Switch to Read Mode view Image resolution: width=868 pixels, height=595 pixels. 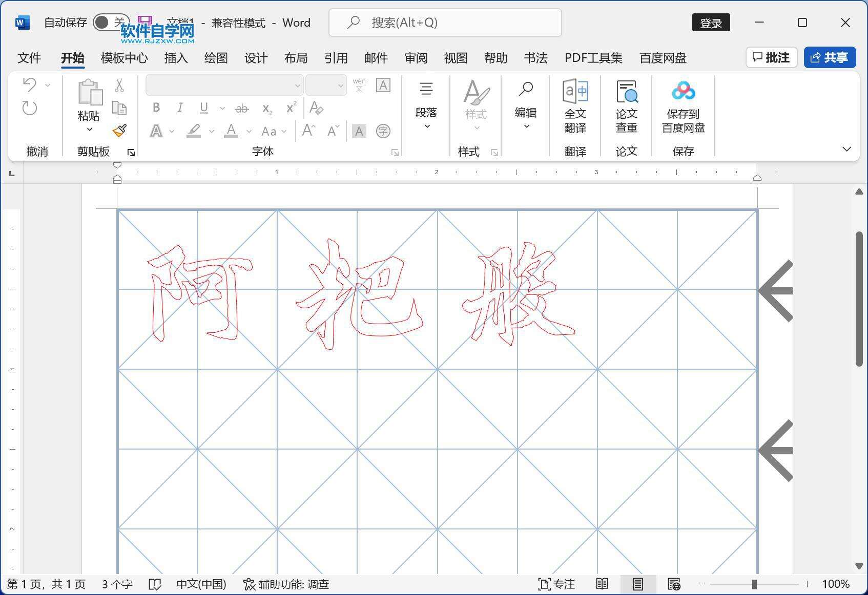(x=602, y=584)
